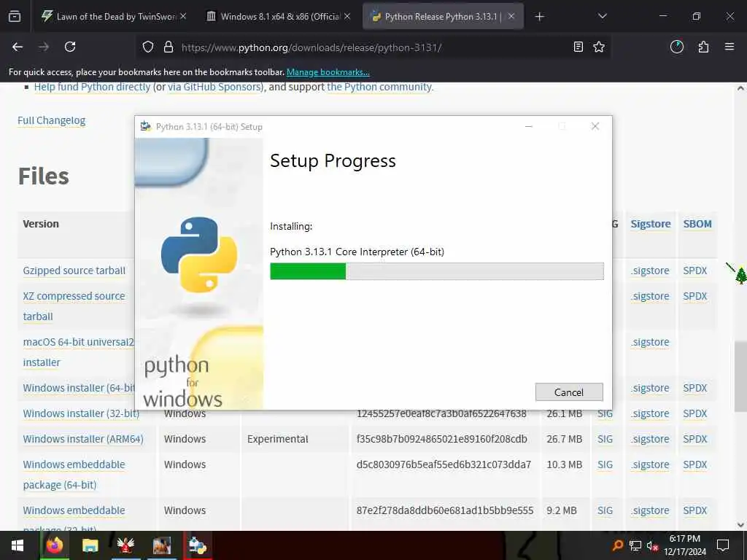Go back to the previous page

[x=18, y=47]
